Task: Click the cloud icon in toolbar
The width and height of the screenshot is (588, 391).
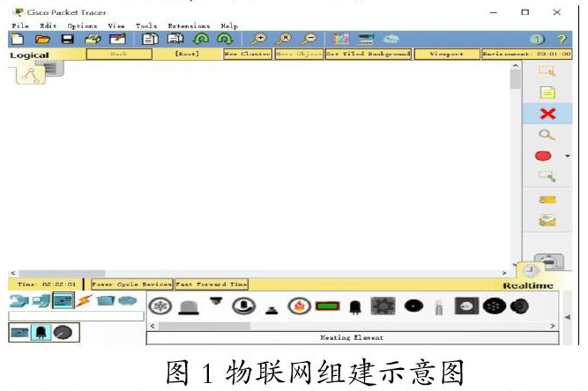Action: pyautogui.click(x=391, y=39)
